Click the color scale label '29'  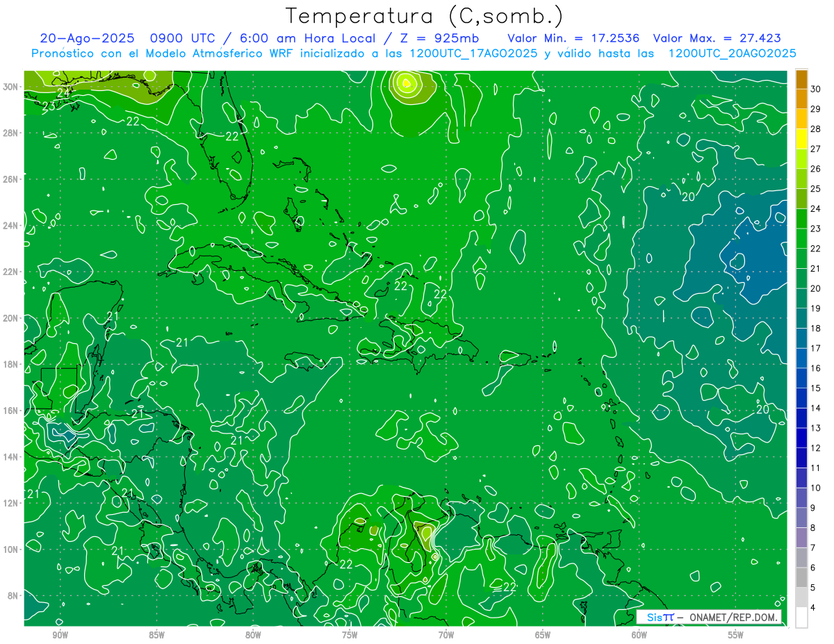(816, 109)
